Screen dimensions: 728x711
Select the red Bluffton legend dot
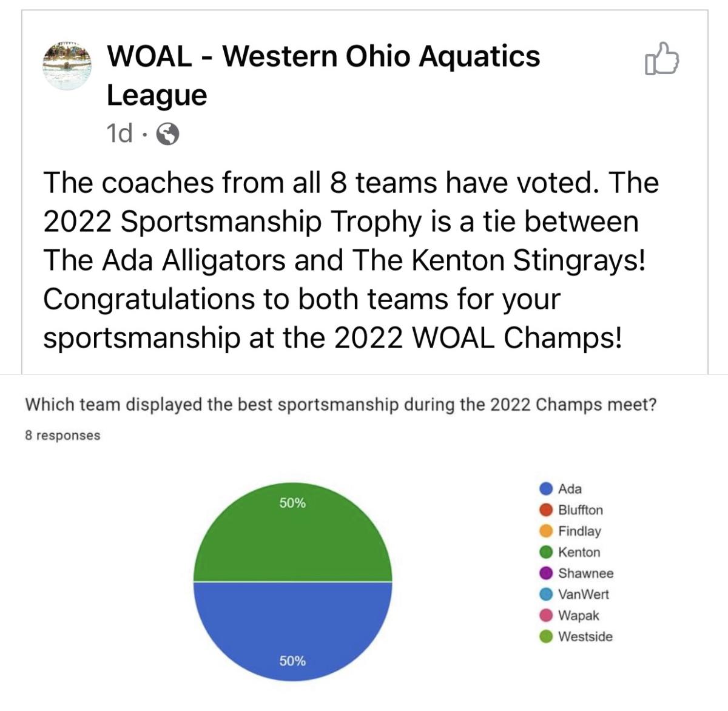546,510
